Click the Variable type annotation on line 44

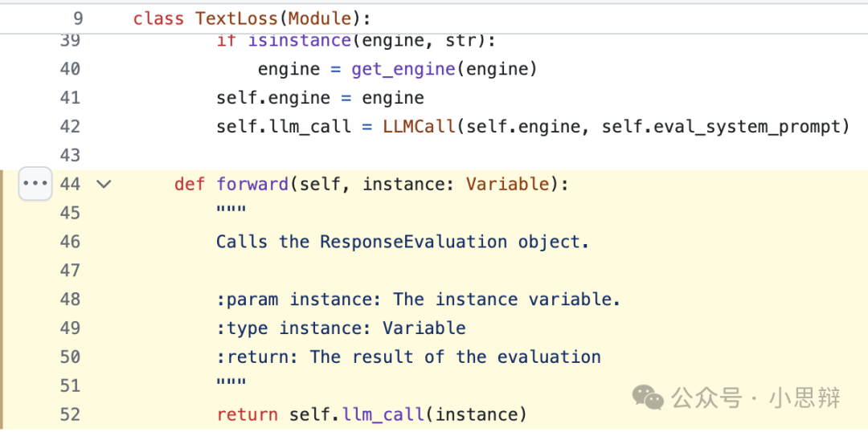click(x=507, y=184)
